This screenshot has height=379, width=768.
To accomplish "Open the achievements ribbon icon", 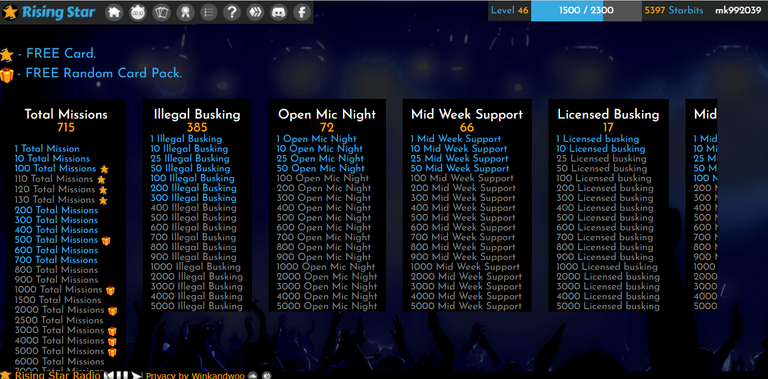I will tap(185, 12).
